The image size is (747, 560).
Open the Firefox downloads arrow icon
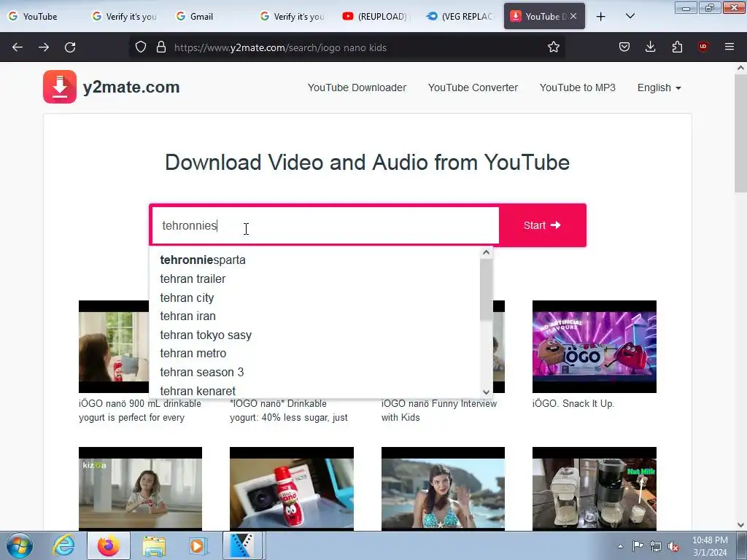650,47
